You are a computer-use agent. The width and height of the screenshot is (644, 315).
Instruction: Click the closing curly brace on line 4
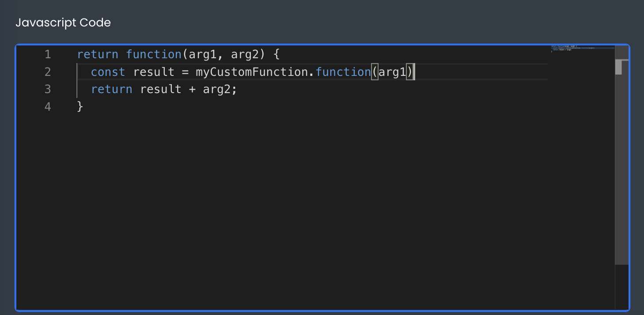(x=80, y=107)
